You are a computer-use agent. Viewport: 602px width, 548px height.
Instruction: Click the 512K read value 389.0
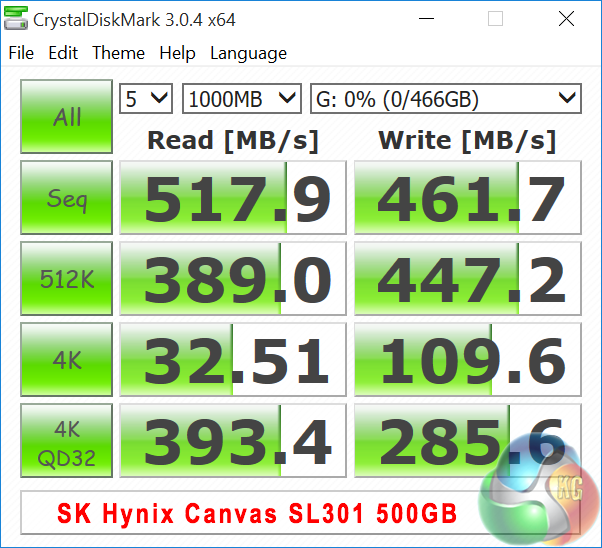[x=233, y=278]
